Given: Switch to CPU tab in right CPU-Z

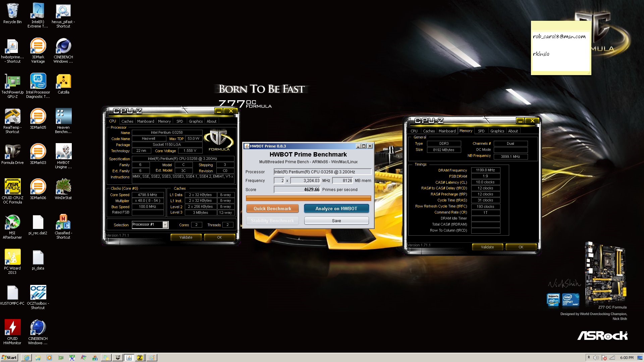Looking at the screenshot, I should 414,131.
